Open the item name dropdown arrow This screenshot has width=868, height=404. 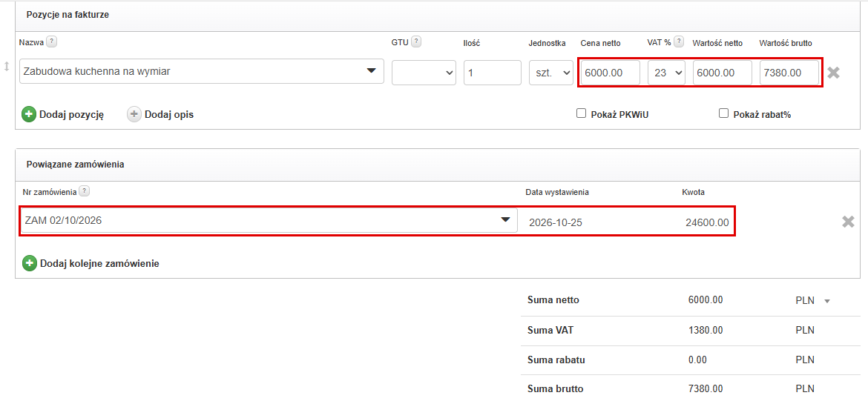371,71
